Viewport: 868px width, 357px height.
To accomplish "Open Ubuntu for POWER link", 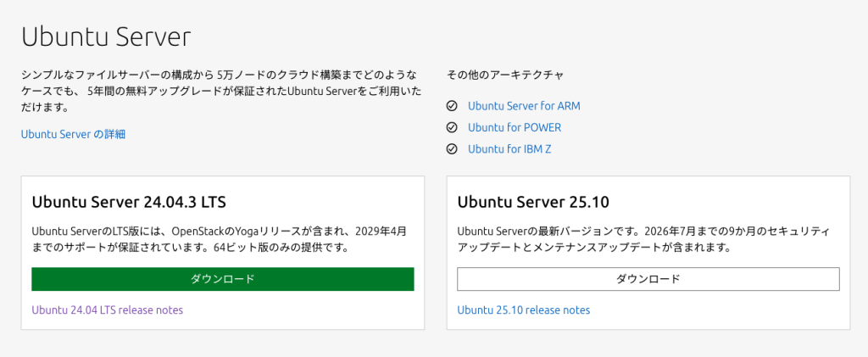I will [515, 127].
